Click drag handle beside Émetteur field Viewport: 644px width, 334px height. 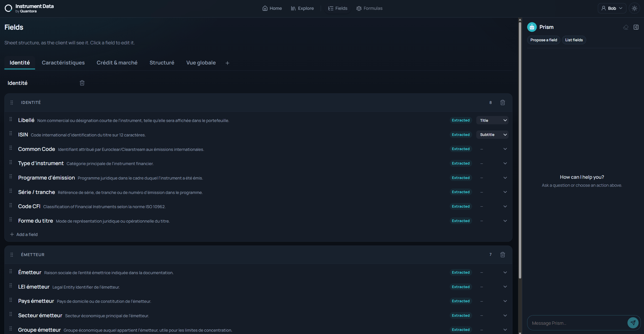(x=11, y=271)
